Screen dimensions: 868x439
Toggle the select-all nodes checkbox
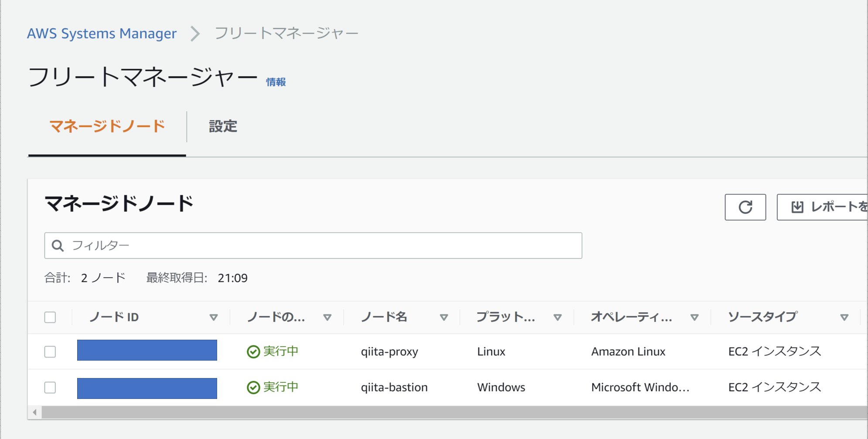click(50, 317)
